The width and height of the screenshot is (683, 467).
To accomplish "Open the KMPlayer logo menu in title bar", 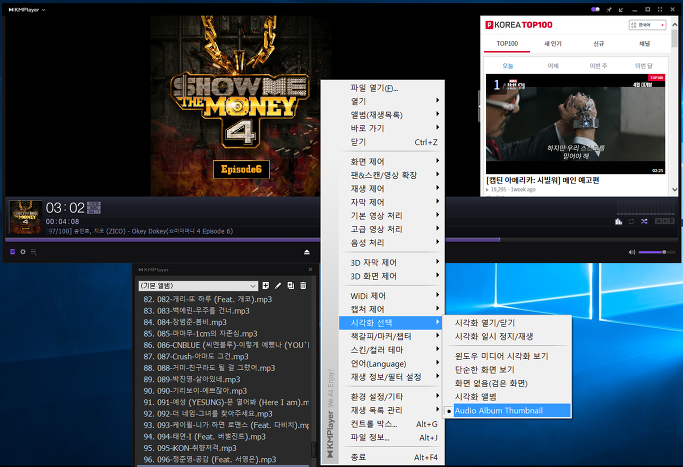I will pyautogui.click(x=26, y=10).
